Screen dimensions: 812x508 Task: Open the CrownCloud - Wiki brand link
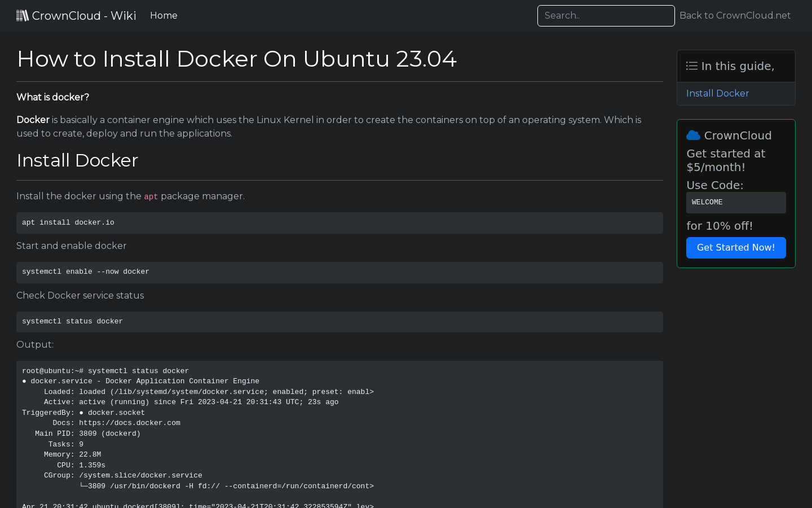[77, 16]
